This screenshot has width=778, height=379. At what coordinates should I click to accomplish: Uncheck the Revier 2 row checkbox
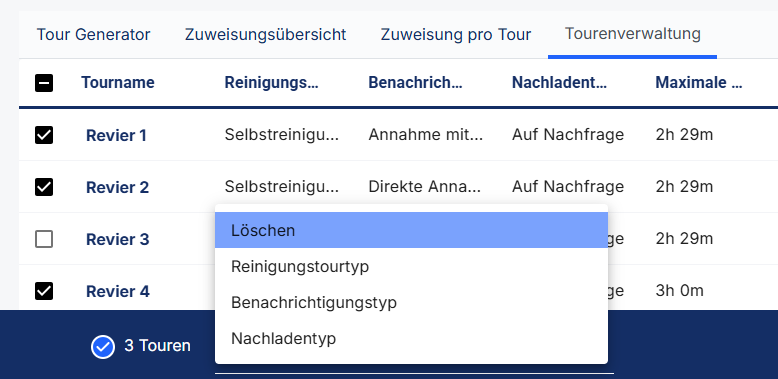[44, 187]
